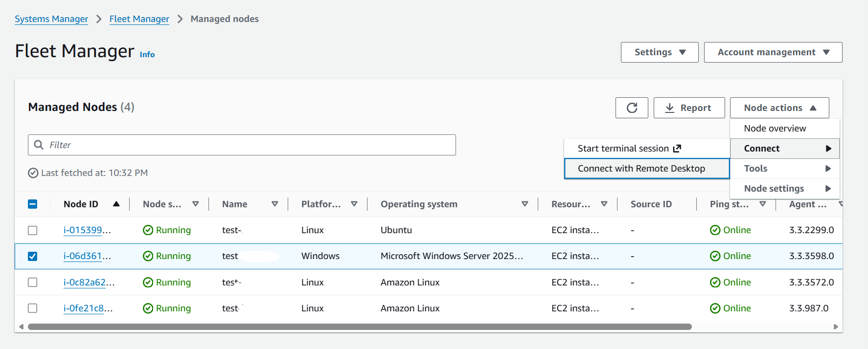Image resolution: width=868 pixels, height=349 pixels.
Task: Expand the Node settings submenu
Action: tap(785, 189)
